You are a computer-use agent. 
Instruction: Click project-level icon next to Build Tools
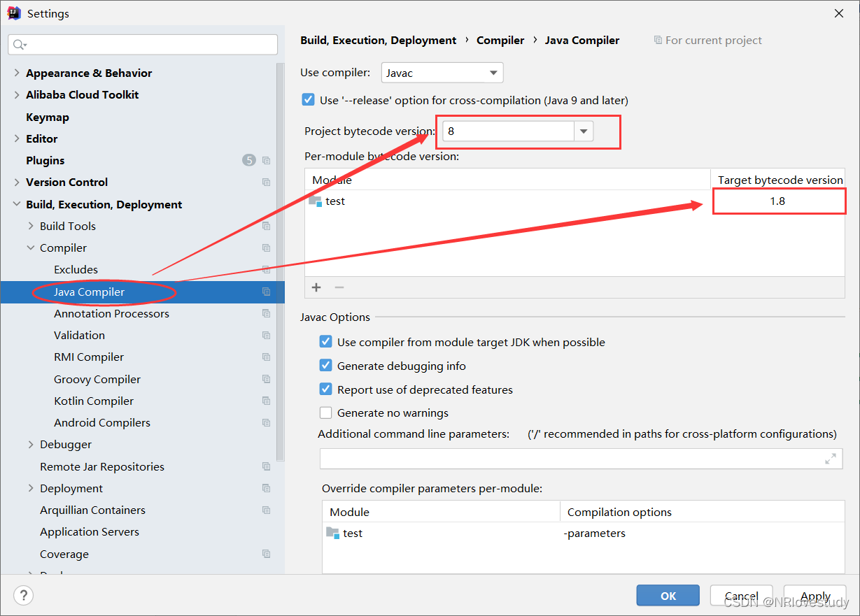pyautogui.click(x=266, y=226)
